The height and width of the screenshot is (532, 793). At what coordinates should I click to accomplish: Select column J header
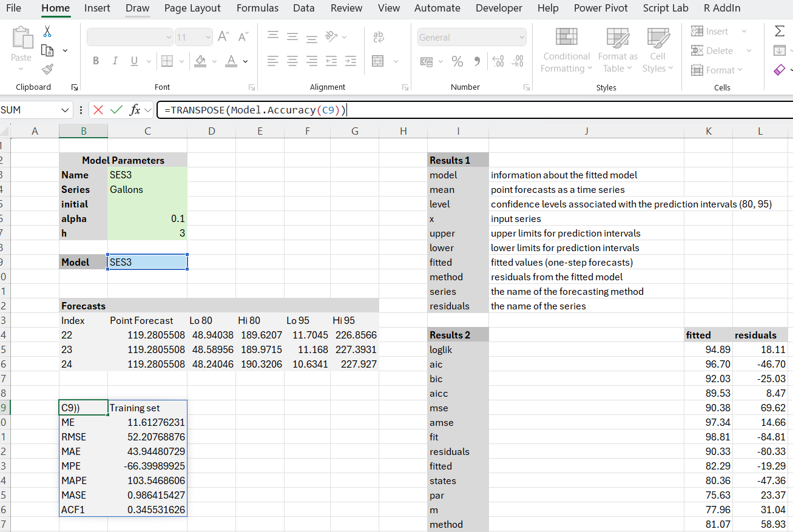(586, 130)
